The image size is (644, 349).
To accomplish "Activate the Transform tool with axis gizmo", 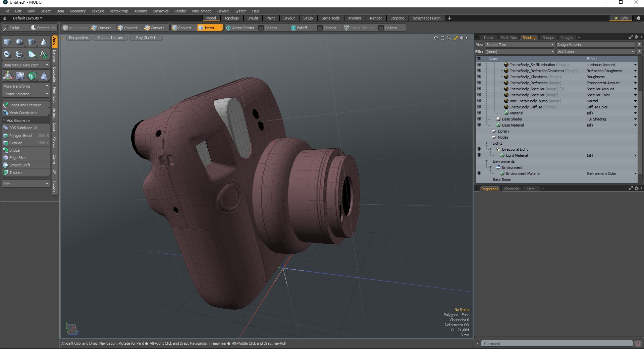I will 7,76.
